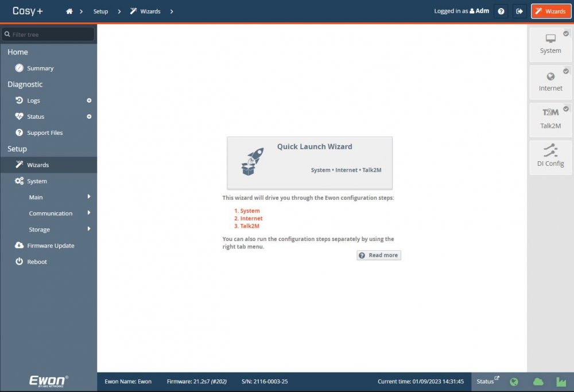
Task: Select Wizards in the Setup tree
Action: click(48, 165)
